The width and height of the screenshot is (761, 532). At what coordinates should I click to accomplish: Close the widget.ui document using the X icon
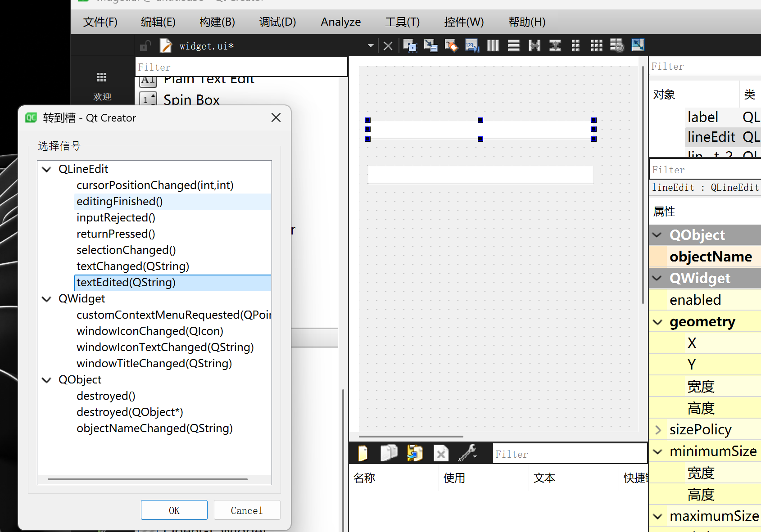pyautogui.click(x=388, y=45)
